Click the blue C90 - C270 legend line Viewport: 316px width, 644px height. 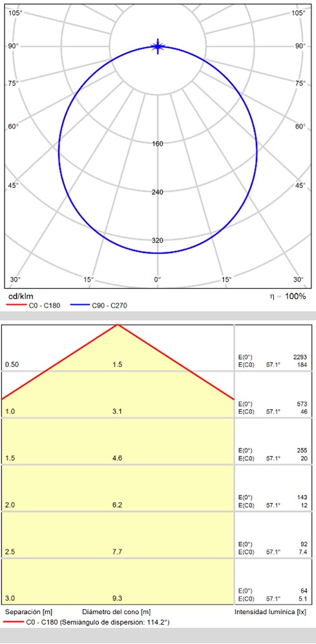pos(79,305)
